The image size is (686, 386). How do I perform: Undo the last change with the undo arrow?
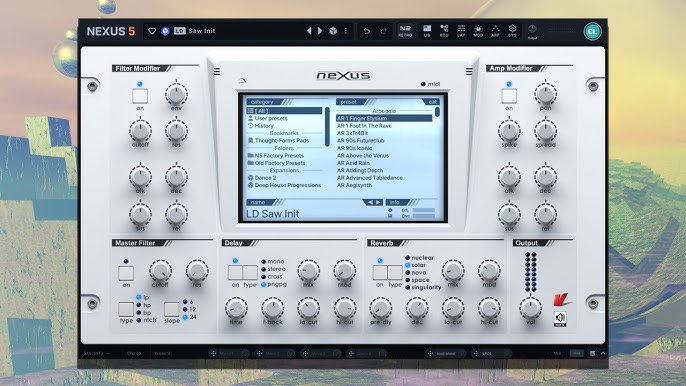click(x=366, y=31)
